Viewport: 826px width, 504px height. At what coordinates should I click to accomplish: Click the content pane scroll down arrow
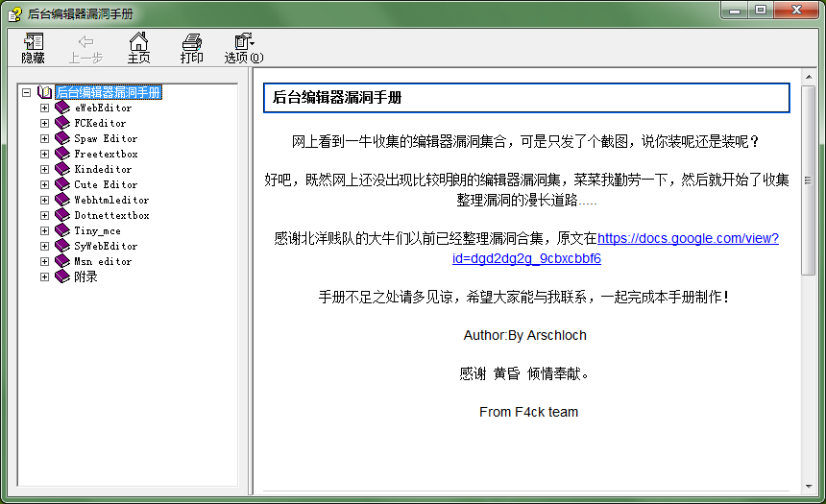(809, 487)
